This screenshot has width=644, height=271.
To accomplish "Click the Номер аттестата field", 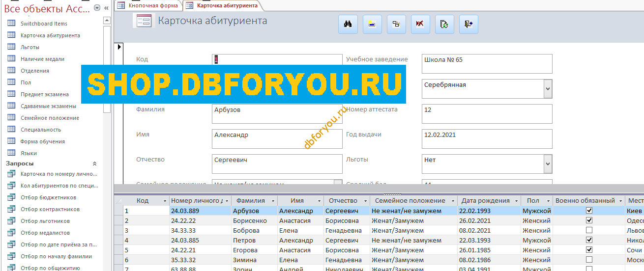I will point(487,113).
